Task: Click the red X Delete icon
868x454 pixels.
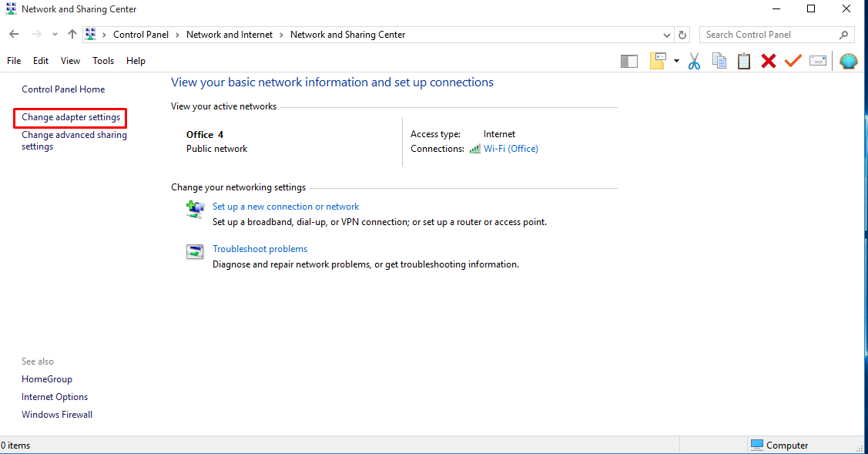Action: click(x=769, y=61)
